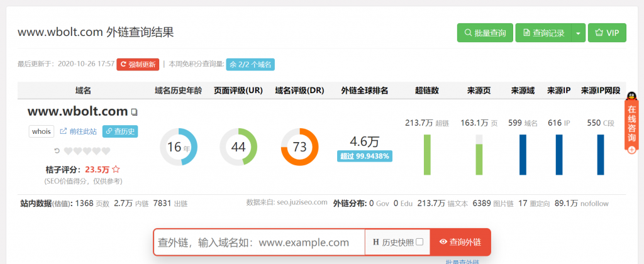This screenshot has width=644, height=264.
Task: Open the 查询记录 query records button
Action: [x=543, y=33]
